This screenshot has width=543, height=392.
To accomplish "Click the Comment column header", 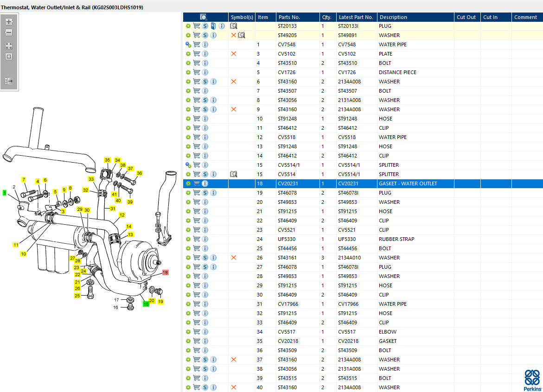I will coord(527,17).
